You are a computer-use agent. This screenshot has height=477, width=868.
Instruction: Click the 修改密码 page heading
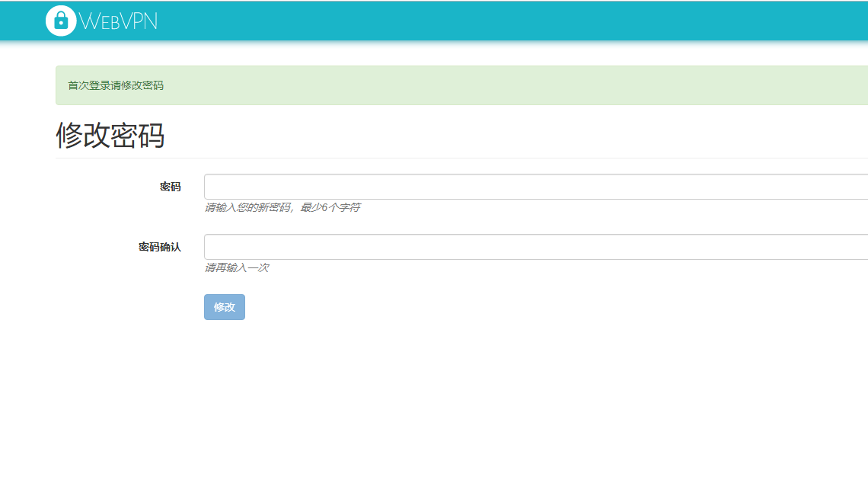[x=110, y=136]
